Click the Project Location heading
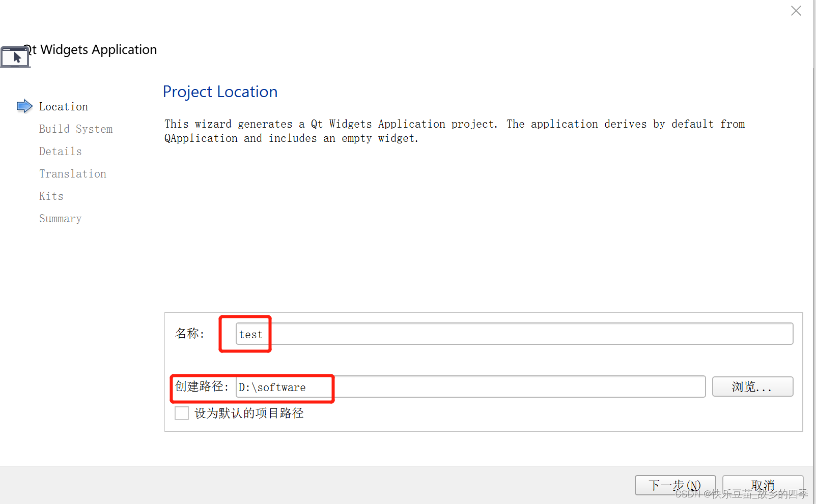The image size is (816, 504). [220, 92]
